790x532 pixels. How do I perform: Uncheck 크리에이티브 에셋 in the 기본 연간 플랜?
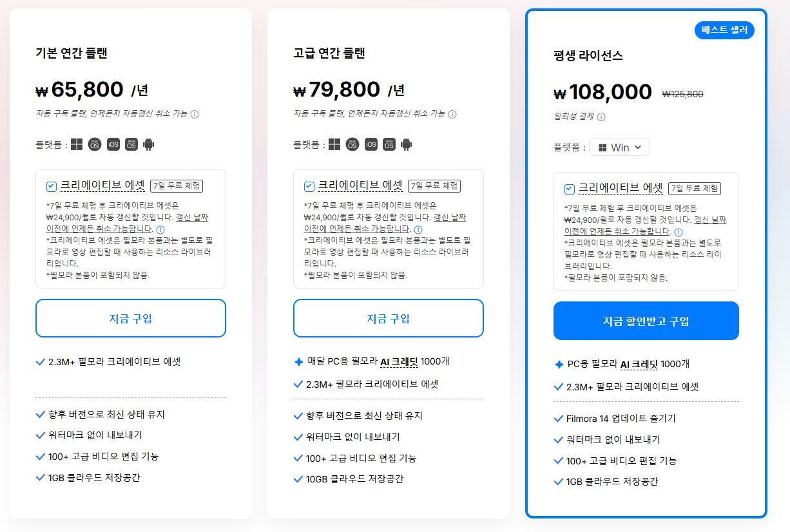point(51,186)
